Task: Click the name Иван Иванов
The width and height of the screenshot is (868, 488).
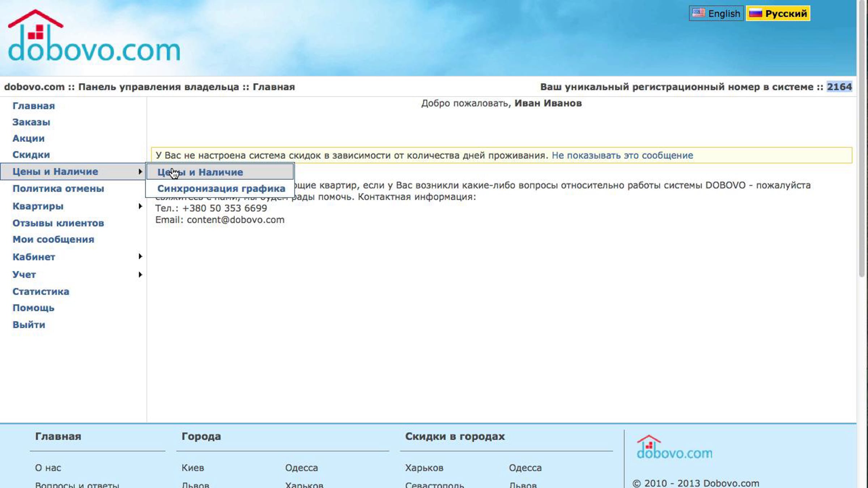Action: (548, 103)
